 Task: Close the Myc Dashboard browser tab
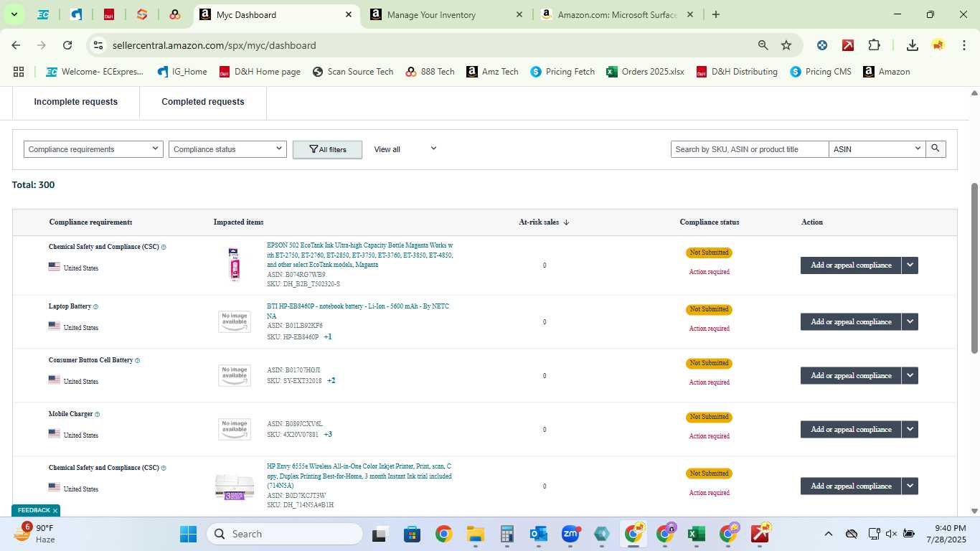(x=349, y=14)
